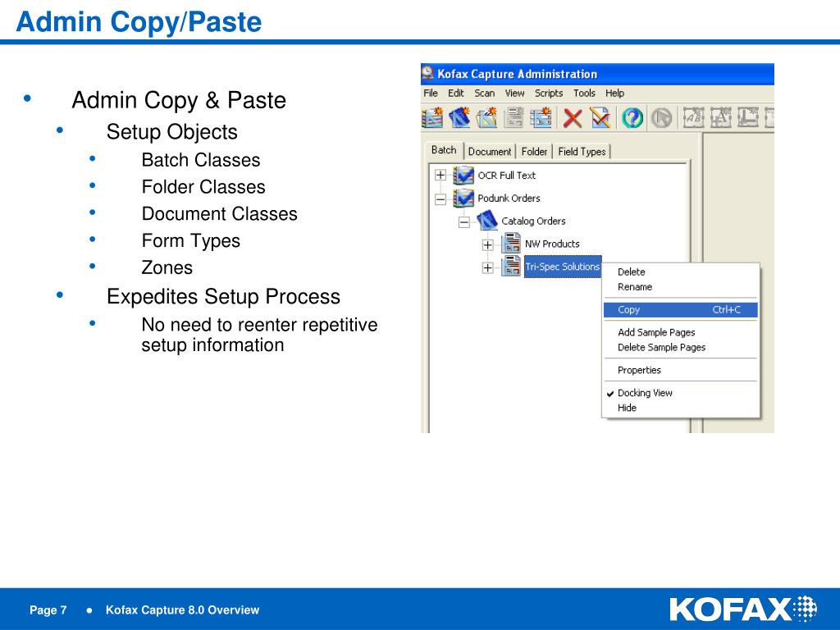This screenshot has height=630, width=840.
Task: Click the 'Document Classes' bullet text
Action: [220, 213]
